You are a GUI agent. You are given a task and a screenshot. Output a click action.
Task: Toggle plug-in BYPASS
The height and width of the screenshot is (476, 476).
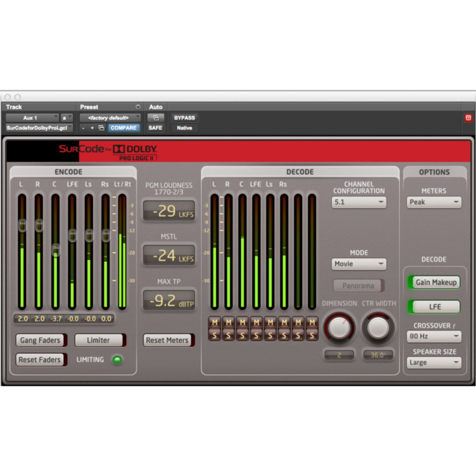[x=184, y=118]
